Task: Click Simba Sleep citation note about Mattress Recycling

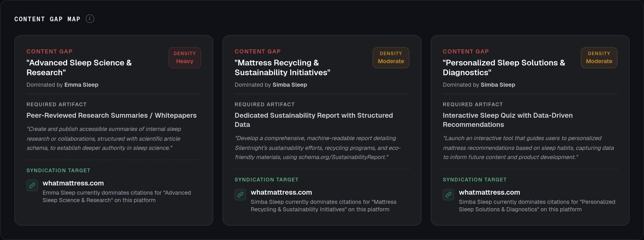Action: click(324, 206)
